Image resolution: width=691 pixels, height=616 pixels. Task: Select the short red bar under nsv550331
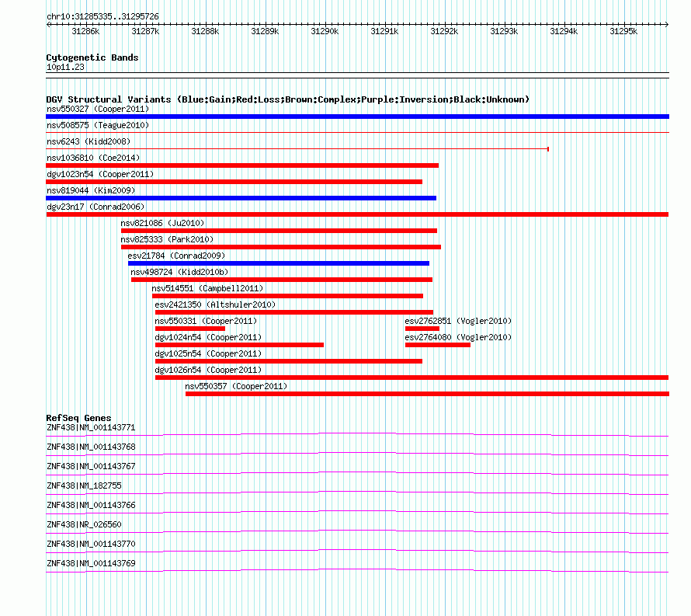tap(190, 329)
